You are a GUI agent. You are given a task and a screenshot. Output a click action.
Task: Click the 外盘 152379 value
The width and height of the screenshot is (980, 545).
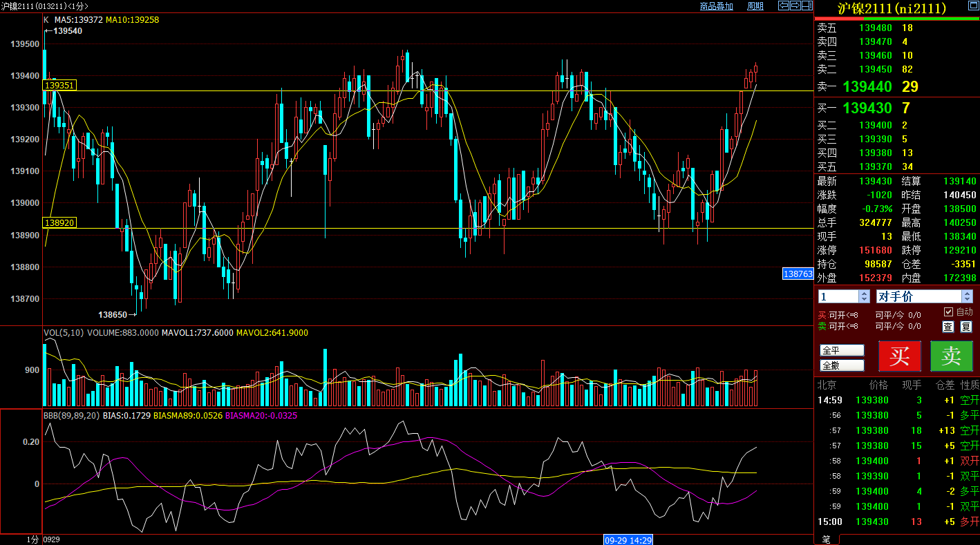point(876,278)
